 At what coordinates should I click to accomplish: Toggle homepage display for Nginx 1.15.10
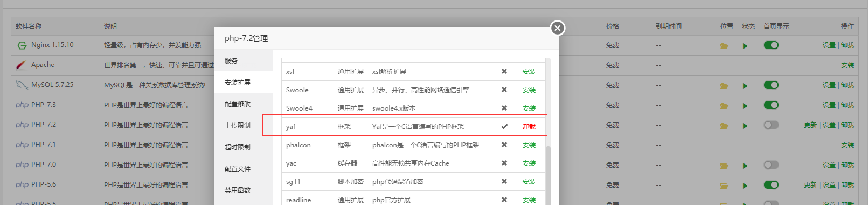pos(771,45)
